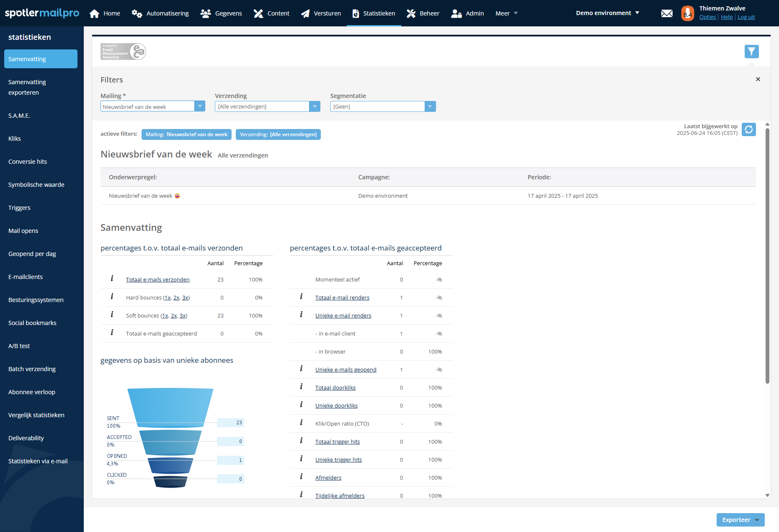Screen dimensions: 779x532
Task: Open the Segmentatie dropdown
Action: click(x=430, y=106)
